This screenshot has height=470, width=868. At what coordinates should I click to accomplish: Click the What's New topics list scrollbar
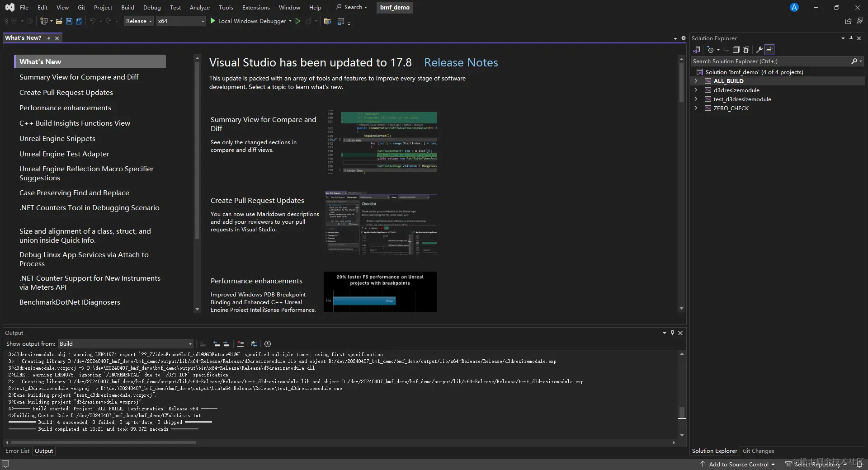(197, 150)
